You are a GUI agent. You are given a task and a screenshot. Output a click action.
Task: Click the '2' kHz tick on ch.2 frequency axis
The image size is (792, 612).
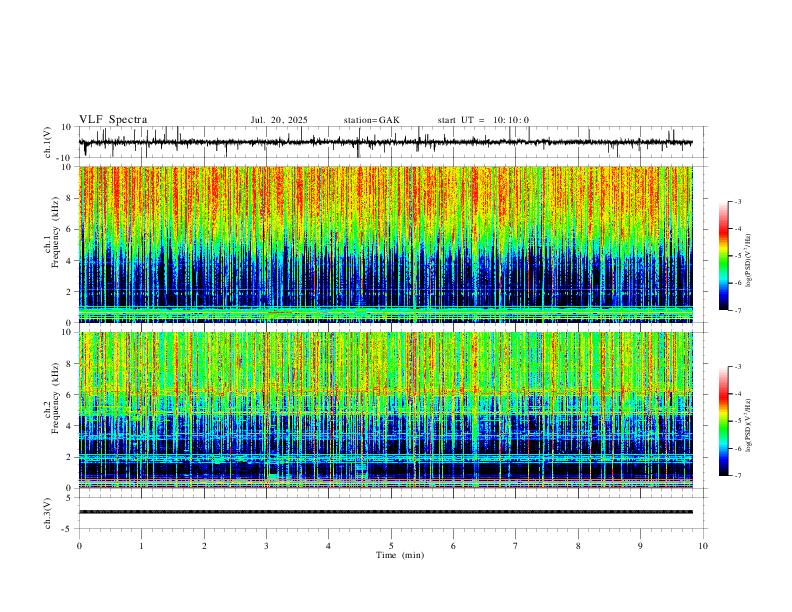(69, 457)
